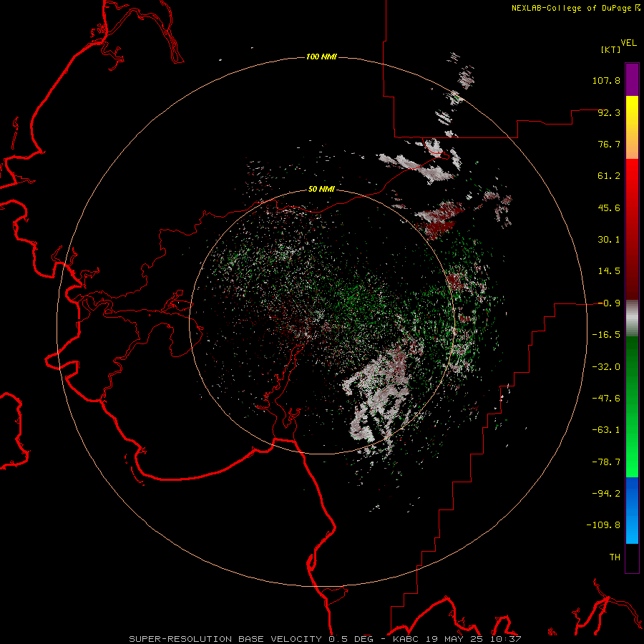Pick the black TH segment of color bar
644x644 pixels.
(632, 557)
